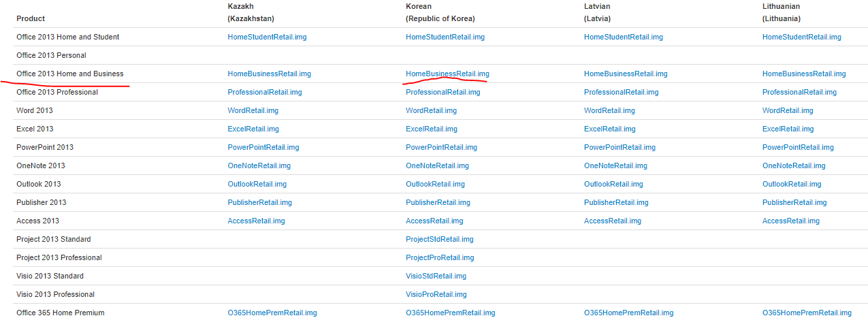Select 'Office 2013 Home and Business' row label
The width and height of the screenshot is (868, 333).
[70, 74]
